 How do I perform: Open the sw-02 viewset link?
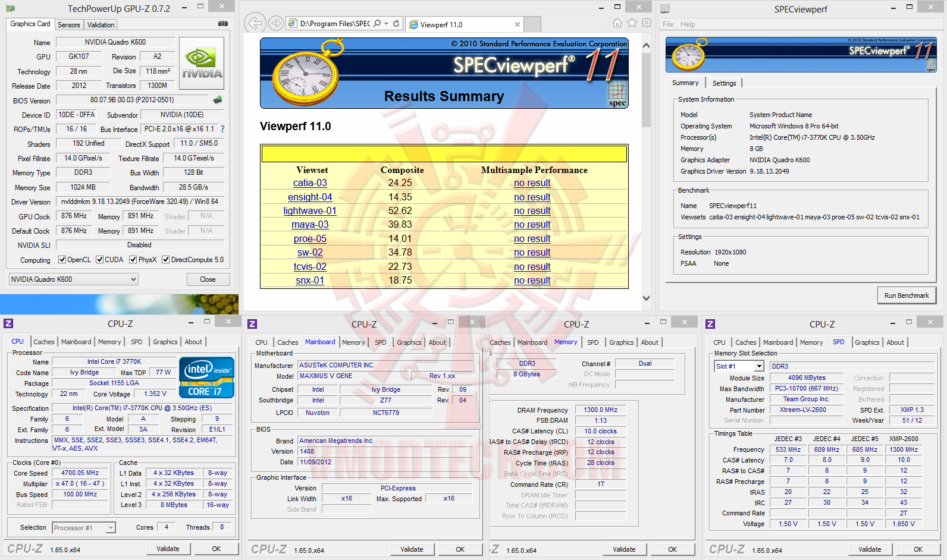click(310, 253)
